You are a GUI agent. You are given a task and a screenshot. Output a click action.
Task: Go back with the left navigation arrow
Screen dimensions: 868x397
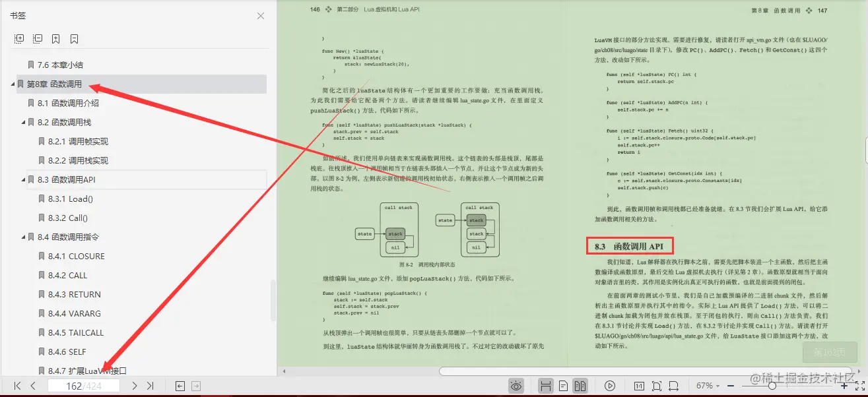click(179, 386)
